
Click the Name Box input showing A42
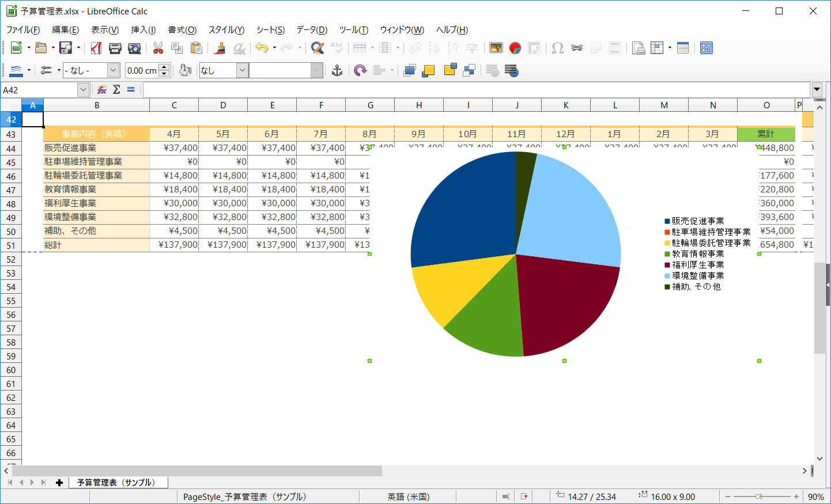[x=40, y=90]
